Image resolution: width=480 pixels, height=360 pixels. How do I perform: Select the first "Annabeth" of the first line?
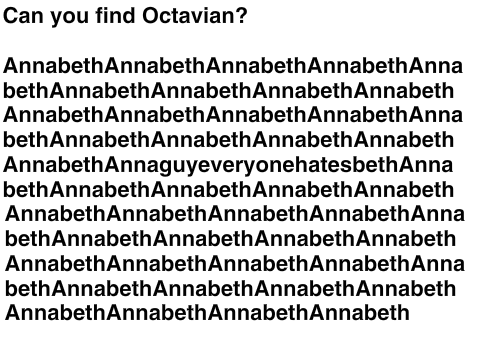[x=54, y=66]
